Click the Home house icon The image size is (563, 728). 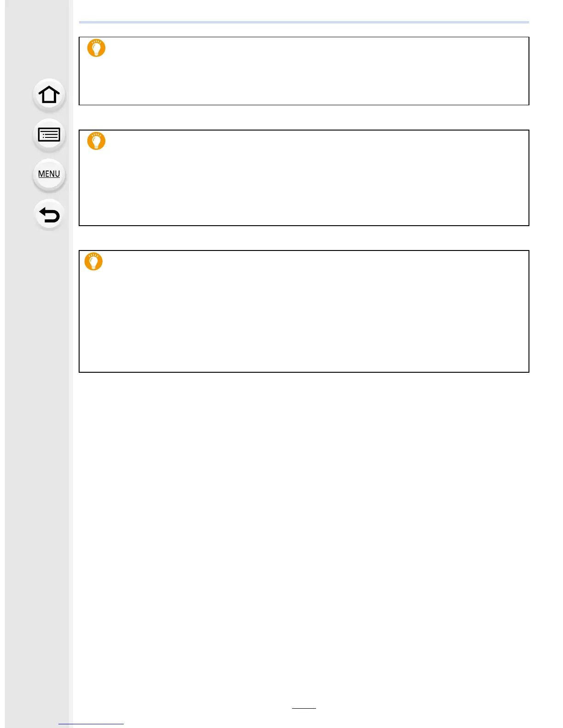(x=49, y=95)
